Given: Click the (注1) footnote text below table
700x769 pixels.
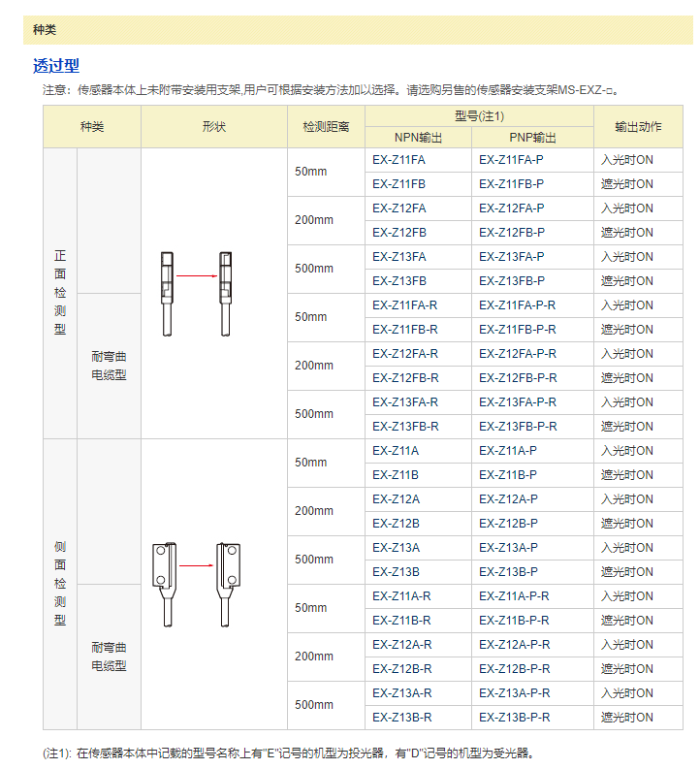Looking at the screenshot, I should 288,753.
